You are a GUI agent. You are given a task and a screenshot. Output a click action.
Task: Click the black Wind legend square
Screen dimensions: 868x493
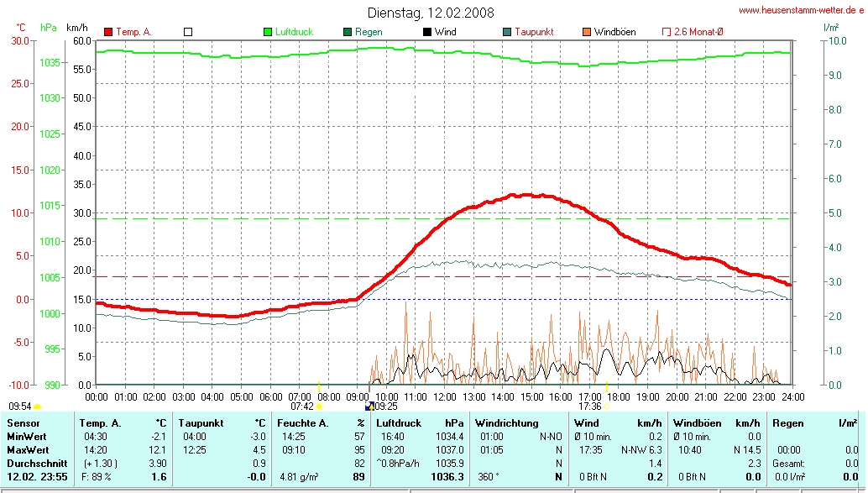(x=427, y=32)
